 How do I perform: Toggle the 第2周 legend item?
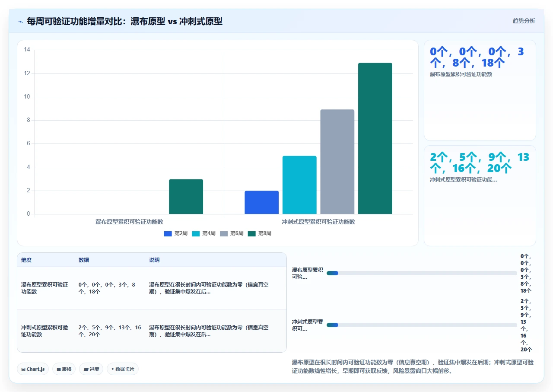(x=176, y=233)
